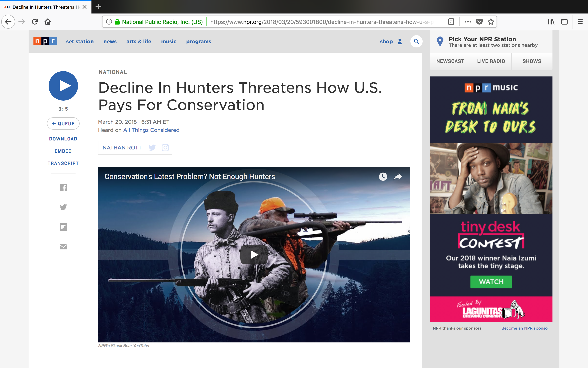Image resolution: width=588 pixels, height=368 pixels.
Task: Open the set station menu item
Action: pyautogui.click(x=80, y=42)
